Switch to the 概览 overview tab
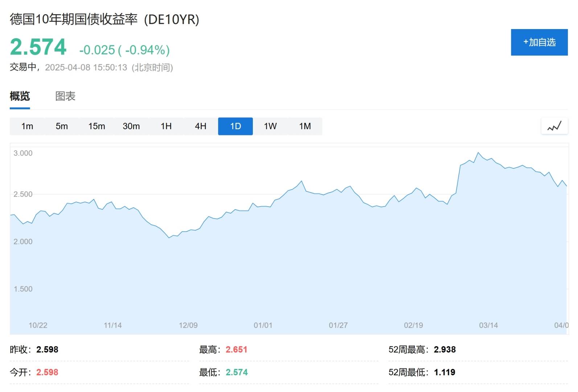This screenshot has height=392, width=578. [20, 96]
